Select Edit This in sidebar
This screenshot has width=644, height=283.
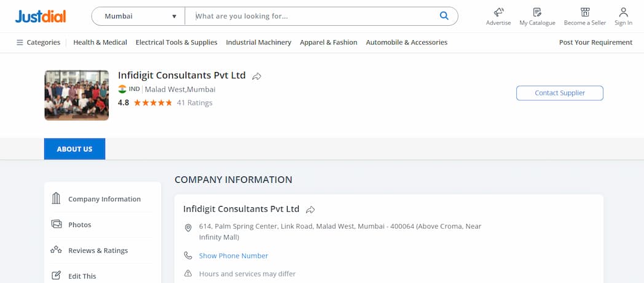coord(82,276)
